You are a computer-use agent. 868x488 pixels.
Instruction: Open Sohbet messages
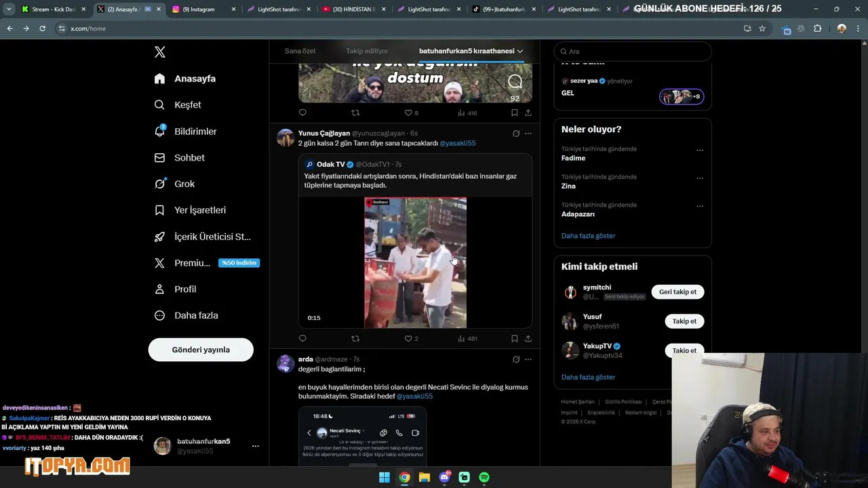tap(180, 157)
